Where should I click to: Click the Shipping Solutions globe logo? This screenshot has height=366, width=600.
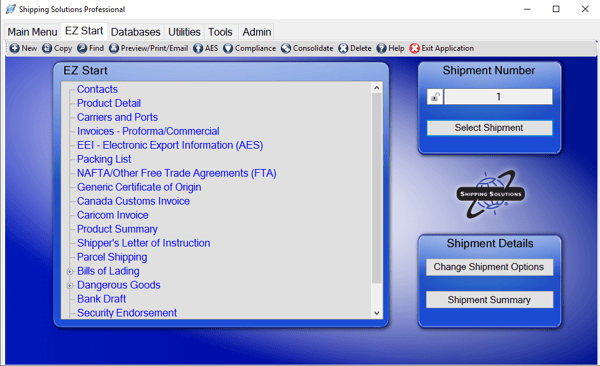coord(491,194)
